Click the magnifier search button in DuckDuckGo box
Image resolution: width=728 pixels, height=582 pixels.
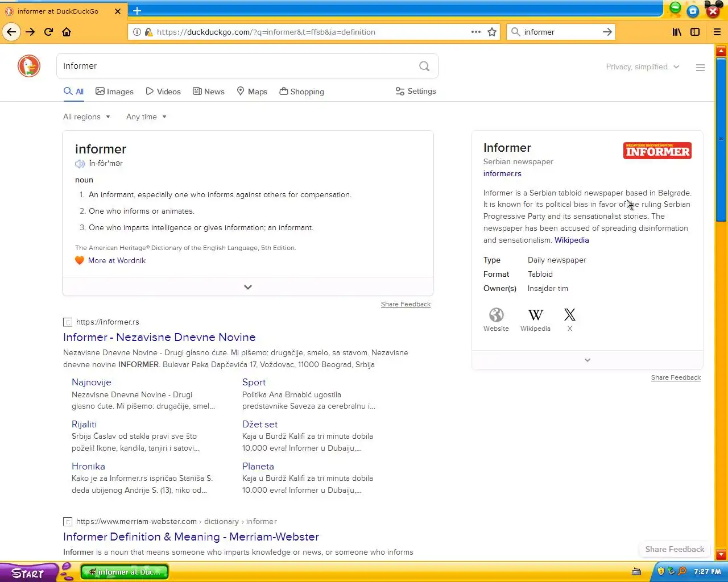[424, 66]
